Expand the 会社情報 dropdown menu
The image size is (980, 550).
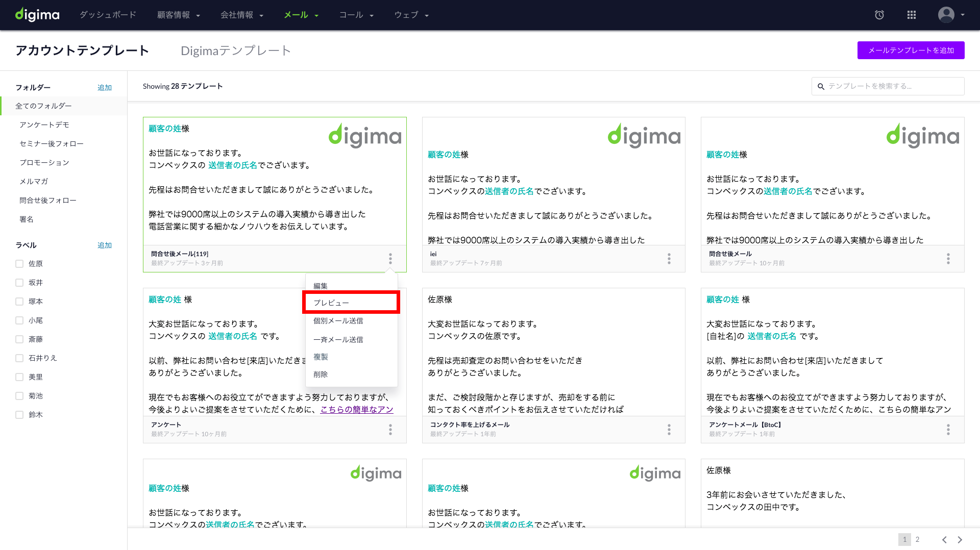tap(242, 15)
